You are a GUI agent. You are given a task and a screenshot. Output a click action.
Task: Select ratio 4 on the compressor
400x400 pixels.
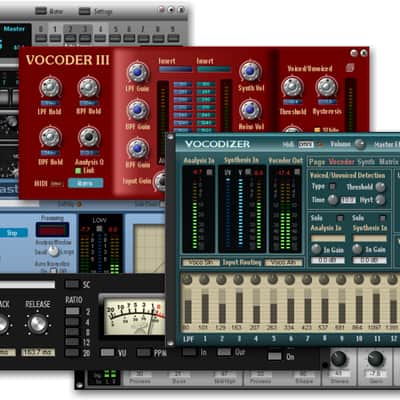point(72,322)
